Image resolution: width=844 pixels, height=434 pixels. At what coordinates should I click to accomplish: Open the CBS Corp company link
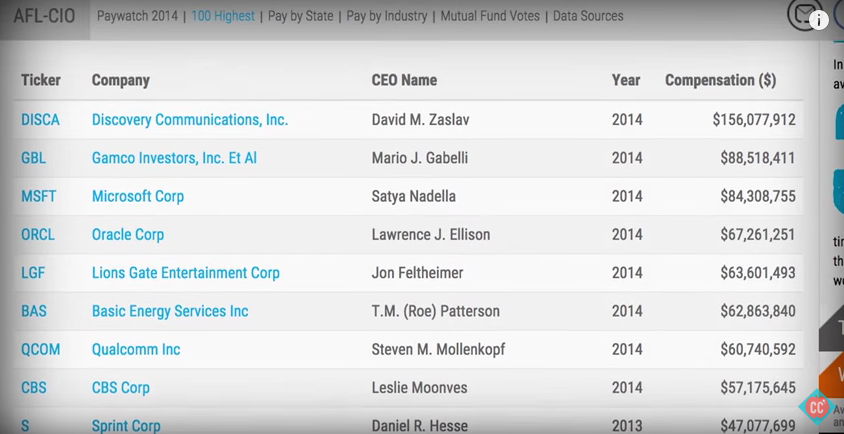121,388
